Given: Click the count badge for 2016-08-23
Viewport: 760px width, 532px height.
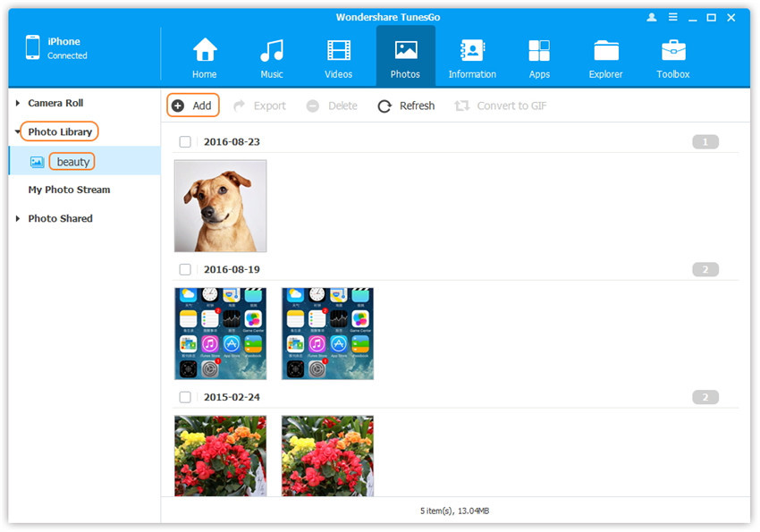Looking at the screenshot, I should coord(705,142).
